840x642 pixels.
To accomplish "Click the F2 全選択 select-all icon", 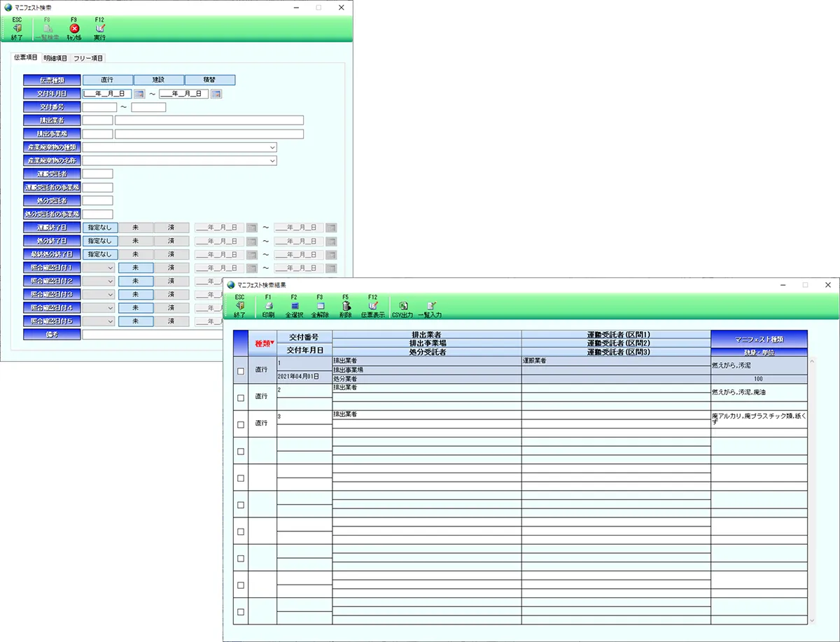I will click(295, 305).
